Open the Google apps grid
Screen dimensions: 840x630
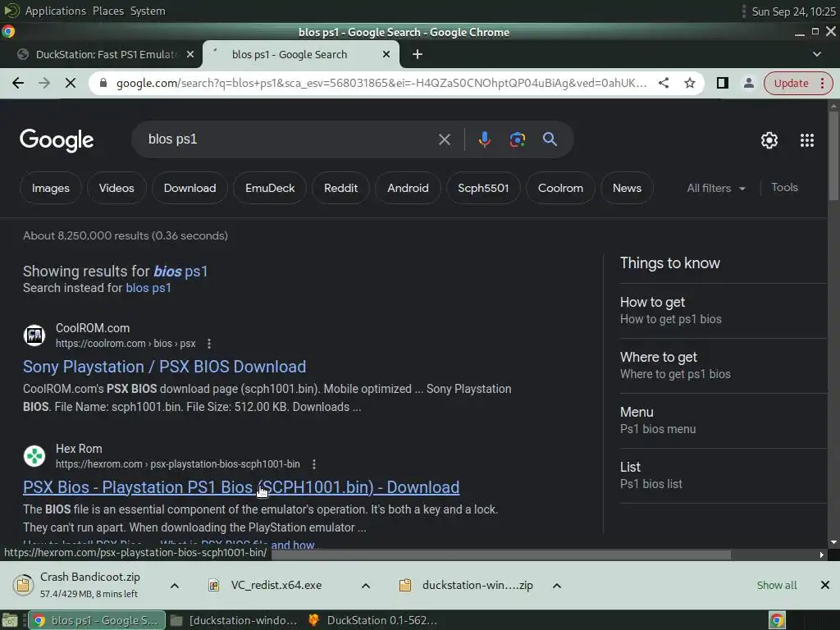pos(807,140)
